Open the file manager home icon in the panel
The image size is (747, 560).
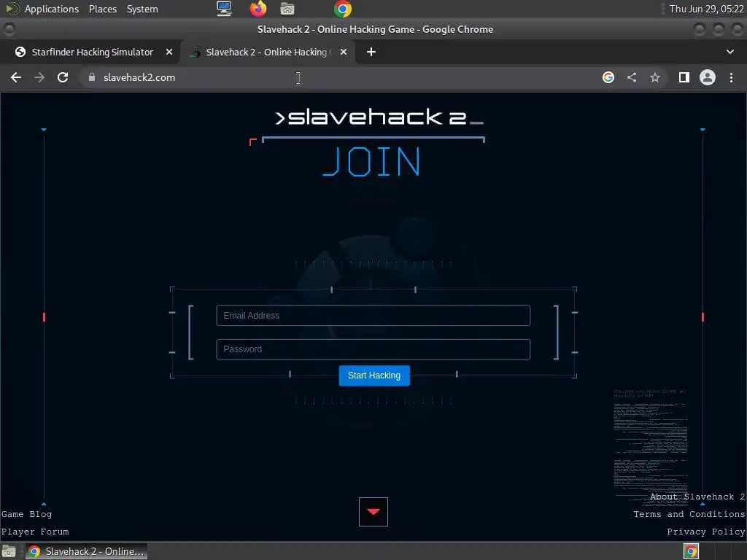287,9
